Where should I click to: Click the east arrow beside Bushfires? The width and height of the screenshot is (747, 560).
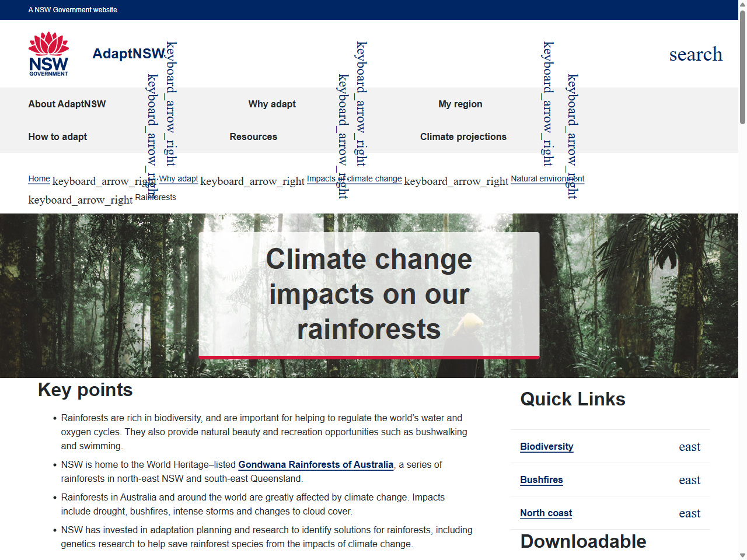(x=690, y=480)
